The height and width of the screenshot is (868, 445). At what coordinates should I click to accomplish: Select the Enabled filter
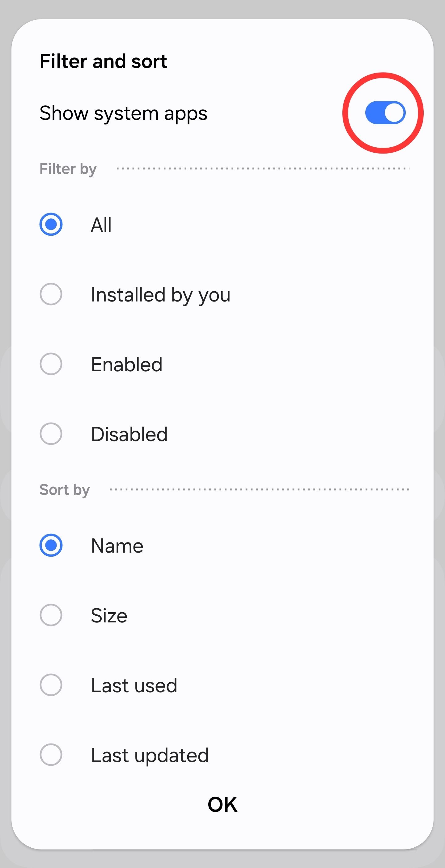[126, 364]
